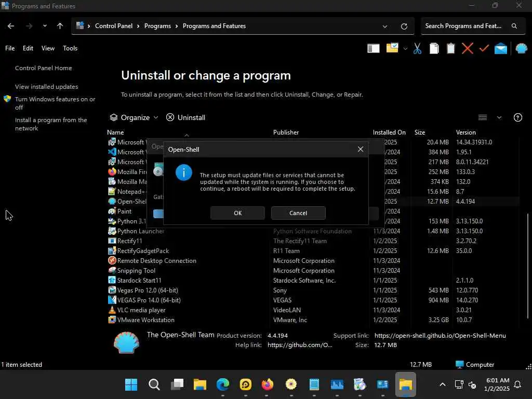Open the Organize dropdown
The height and width of the screenshot is (399, 532).
point(135,117)
